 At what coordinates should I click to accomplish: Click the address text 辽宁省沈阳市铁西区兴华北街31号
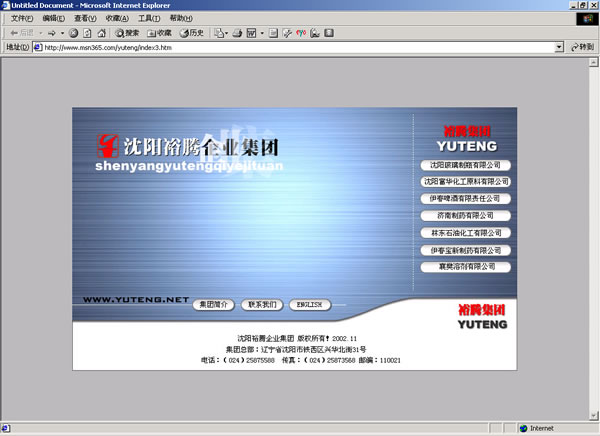point(313,349)
